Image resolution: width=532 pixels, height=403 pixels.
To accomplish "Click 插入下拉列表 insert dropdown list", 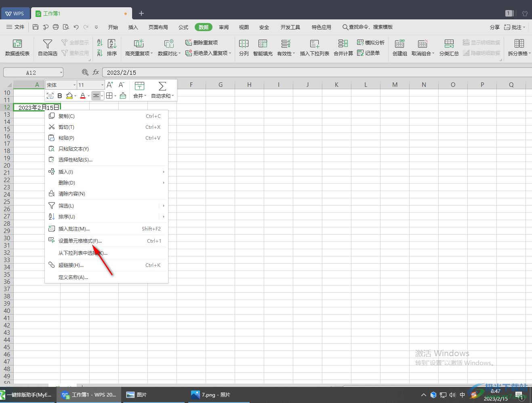I will pos(315,48).
